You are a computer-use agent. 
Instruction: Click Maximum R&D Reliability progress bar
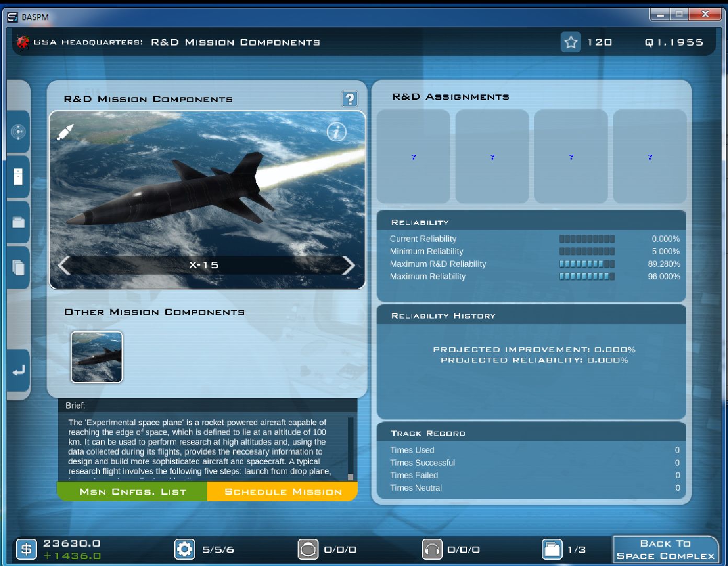pyautogui.click(x=587, y=264)
